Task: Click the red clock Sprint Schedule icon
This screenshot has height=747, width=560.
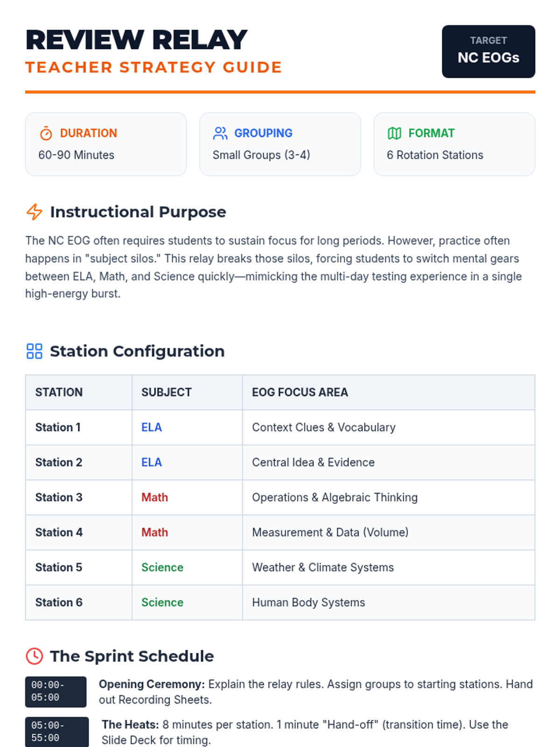Action: (x=35, y=656)
